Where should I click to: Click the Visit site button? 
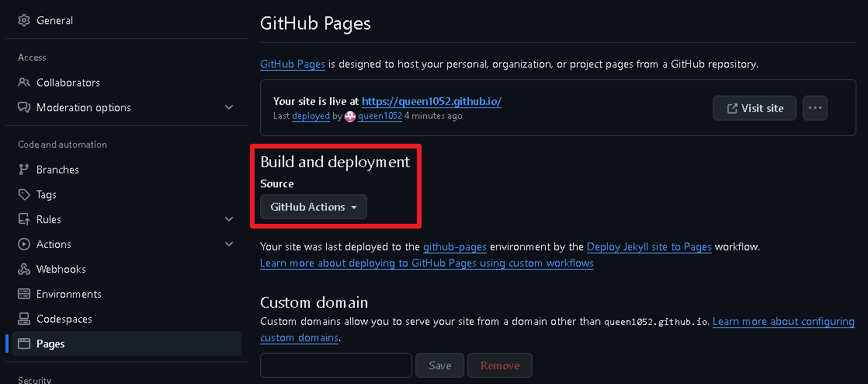tap(755, 108)
